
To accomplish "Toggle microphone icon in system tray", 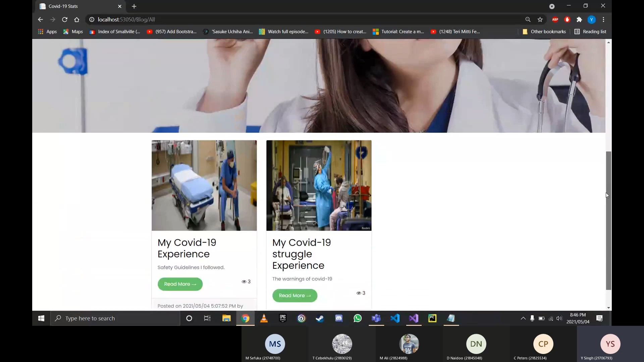I will tap(532, 318).
